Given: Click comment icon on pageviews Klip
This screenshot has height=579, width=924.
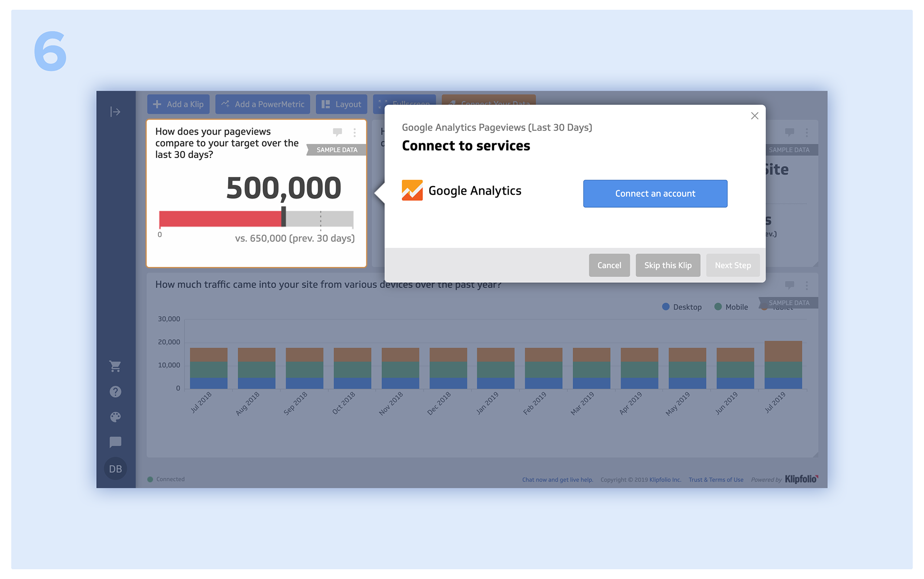Looking at the screenshot, I should tap(337, 132).
